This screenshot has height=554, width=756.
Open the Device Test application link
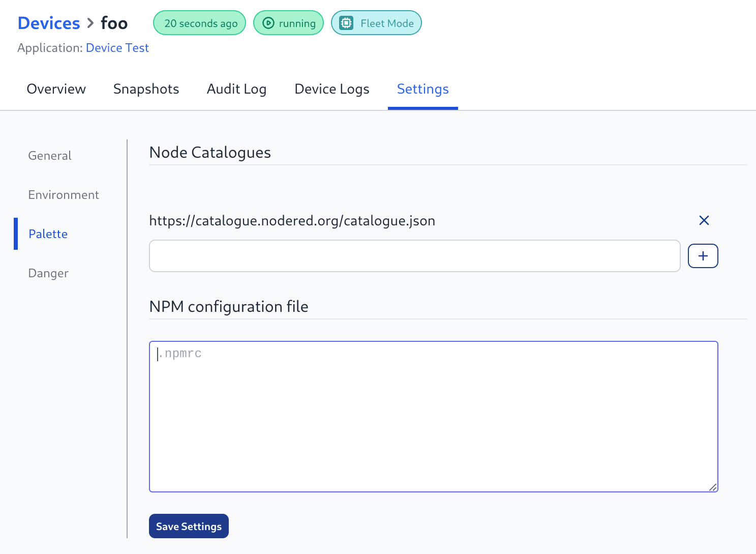point(117,47)
